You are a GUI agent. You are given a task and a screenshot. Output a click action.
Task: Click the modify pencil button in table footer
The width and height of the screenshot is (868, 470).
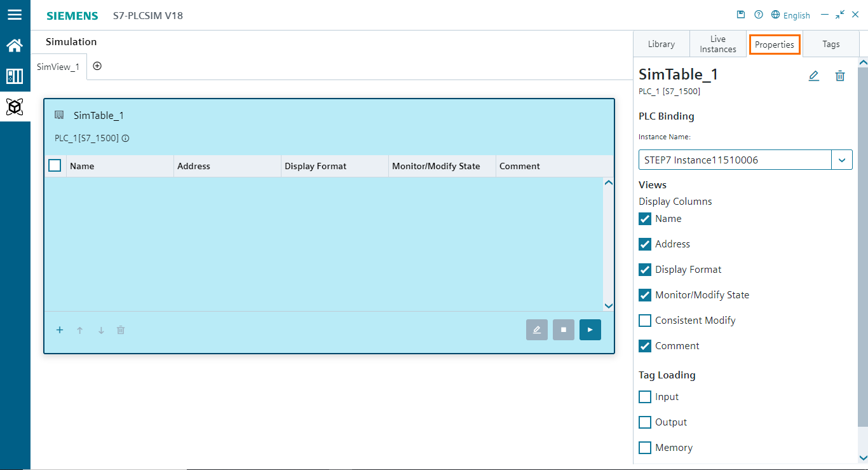click(x=537, y=329)
